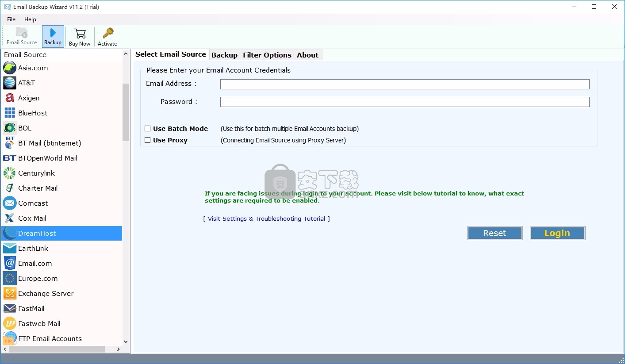The height and width of the screenshot is (364, 625).
Task: Choose the Fastweb Mail yellow icon
Action: [x=9, y=324]
